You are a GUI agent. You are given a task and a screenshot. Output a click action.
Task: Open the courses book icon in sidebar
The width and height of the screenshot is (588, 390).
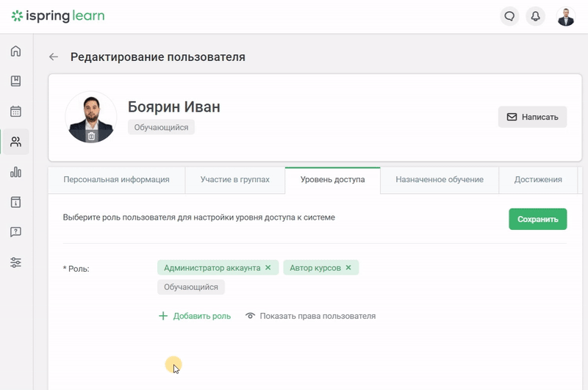(15, 81)
